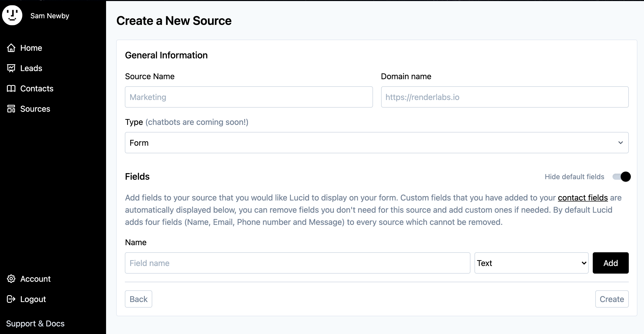This screenshot has height=334, width=644.
Task: Click the Contacts open book icon
Action: point(11,88)
